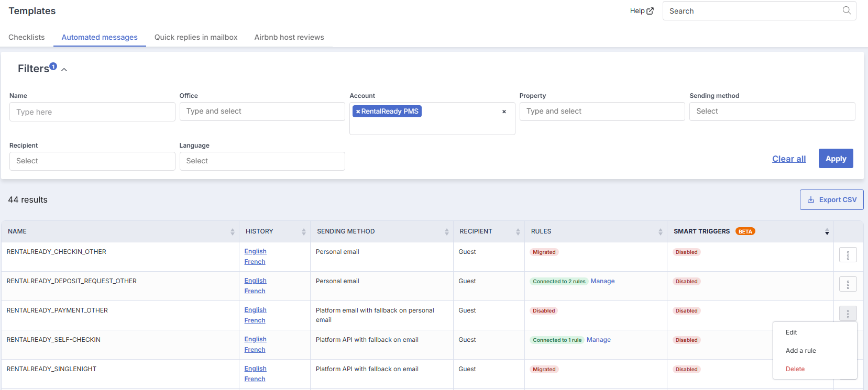Image resolution: width=868 pixels, height=390 pixels.
Task: Choose Add a rule from menu
Action: click(800, 351)
